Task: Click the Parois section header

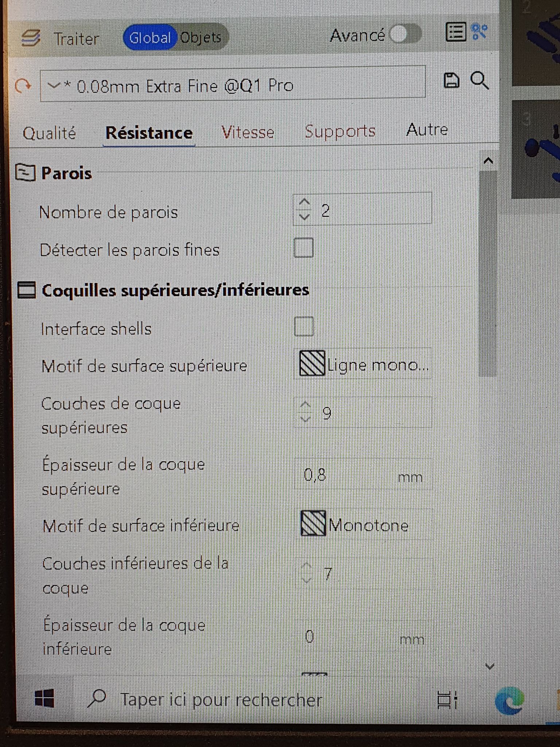Action: tap(66, 173)
